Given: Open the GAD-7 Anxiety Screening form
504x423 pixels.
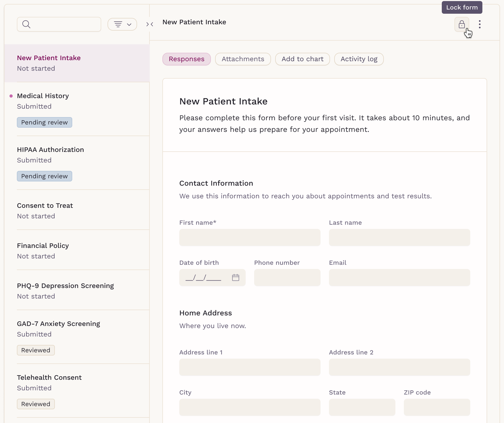Looking at the screenshot, I should pyautogui.click(x=77, y=337).
